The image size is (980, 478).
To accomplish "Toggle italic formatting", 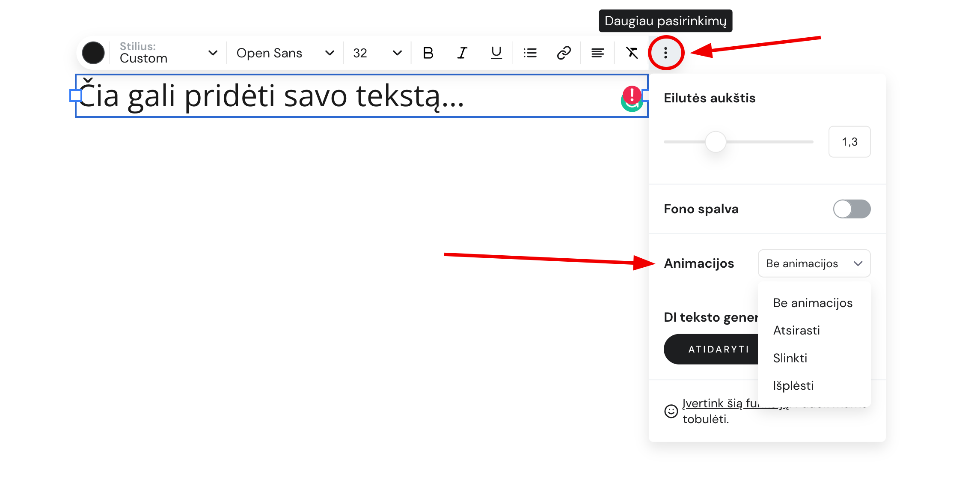I will click(462, 52).
